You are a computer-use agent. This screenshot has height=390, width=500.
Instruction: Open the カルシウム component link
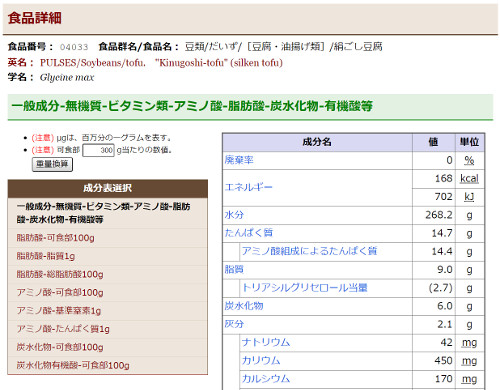click(266, 379)
